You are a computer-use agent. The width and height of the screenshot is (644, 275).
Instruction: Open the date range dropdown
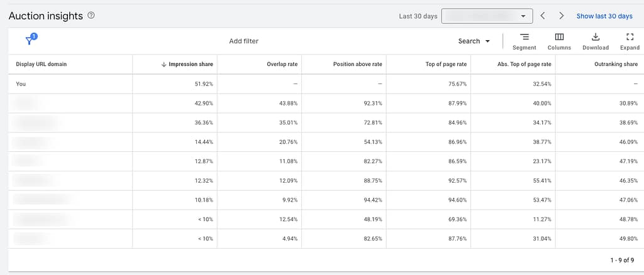coord(487,16)
